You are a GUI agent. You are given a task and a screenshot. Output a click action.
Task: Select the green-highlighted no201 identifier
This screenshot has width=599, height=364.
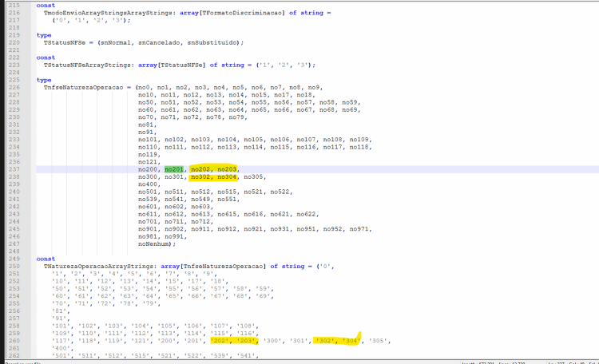pos(174,169)
